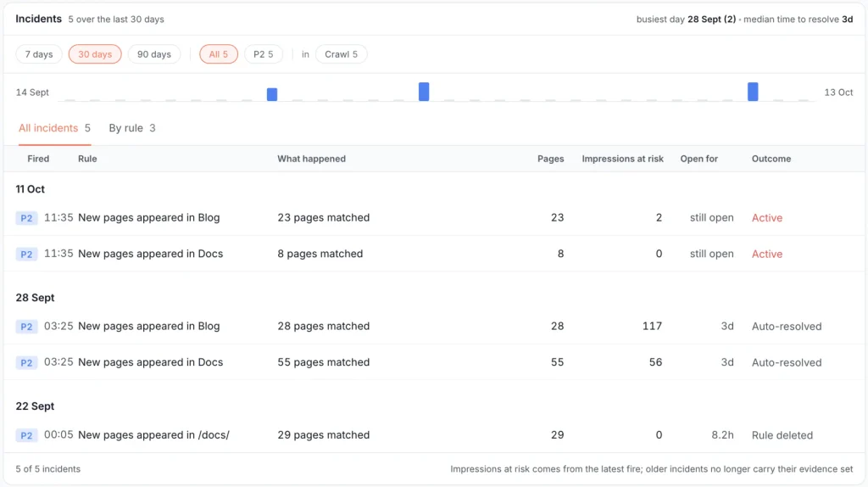Click 'busiest day 28 Sept (2)' summary
The image size is (868, 487).
686,20
